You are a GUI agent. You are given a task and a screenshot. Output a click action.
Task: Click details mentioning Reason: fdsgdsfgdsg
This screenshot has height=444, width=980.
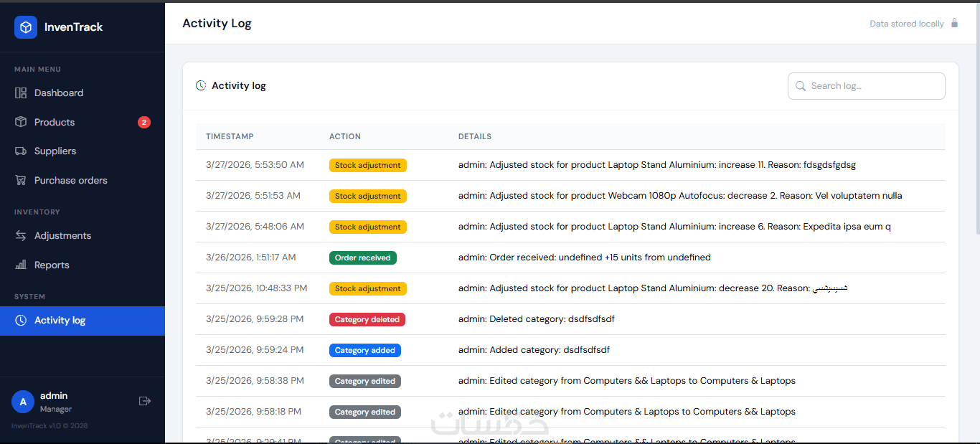tap(657, 165)
